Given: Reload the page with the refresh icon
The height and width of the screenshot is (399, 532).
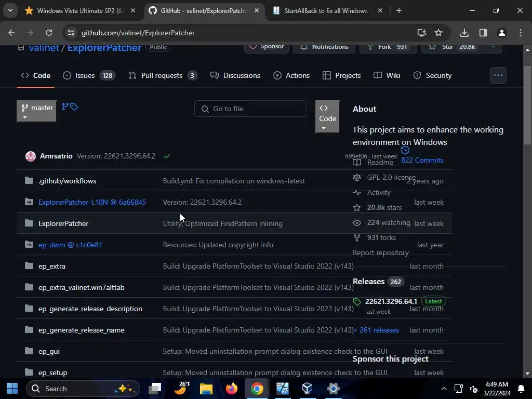Looking at the screenshot, I should click(49, 33).
